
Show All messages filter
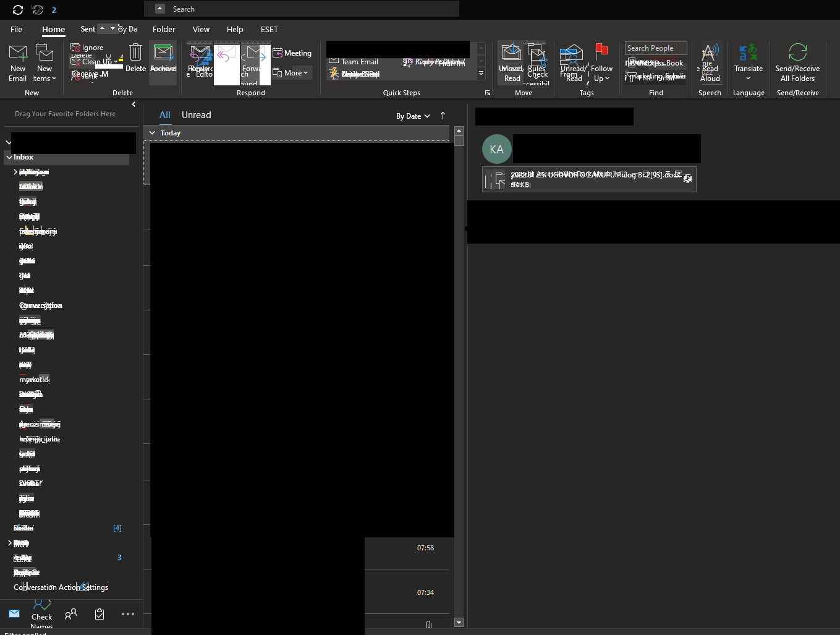(x=165, y=115)
